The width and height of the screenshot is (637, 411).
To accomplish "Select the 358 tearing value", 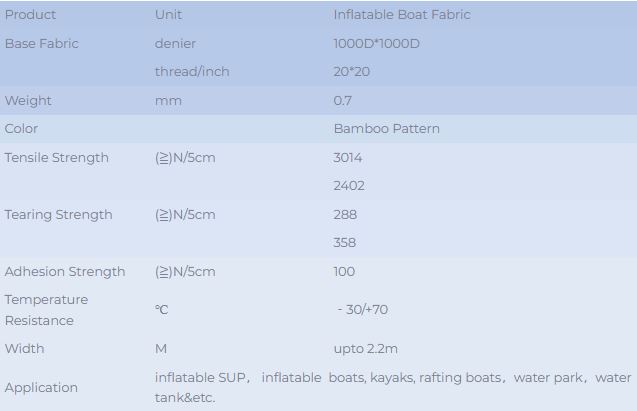I will [345, 243].
